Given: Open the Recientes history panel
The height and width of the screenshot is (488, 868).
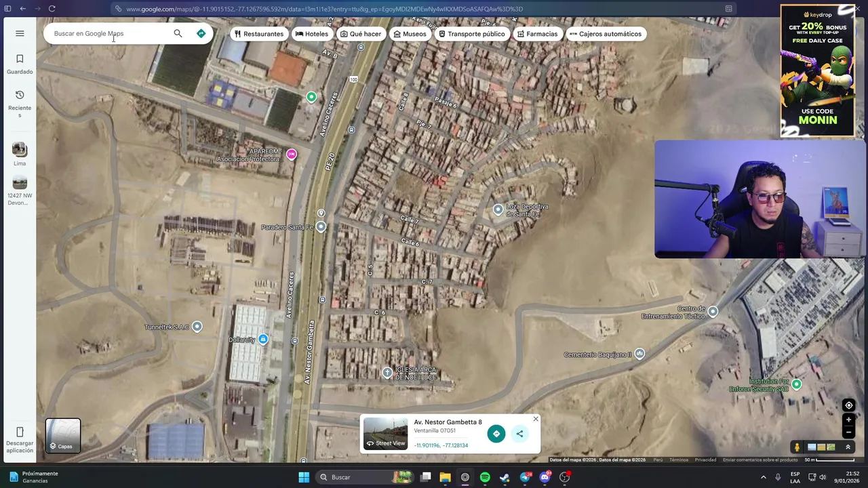Looking at the screenshot, I should [20, 103].
